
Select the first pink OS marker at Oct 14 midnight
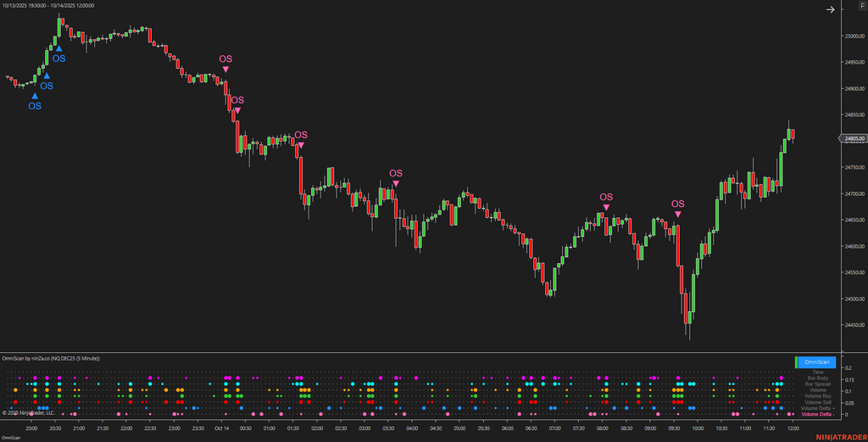pyautogui.click(x=225, y=63)
